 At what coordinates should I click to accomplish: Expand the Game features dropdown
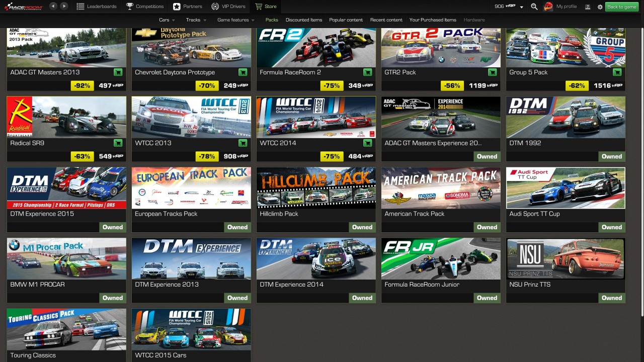[x=236, y=20]
